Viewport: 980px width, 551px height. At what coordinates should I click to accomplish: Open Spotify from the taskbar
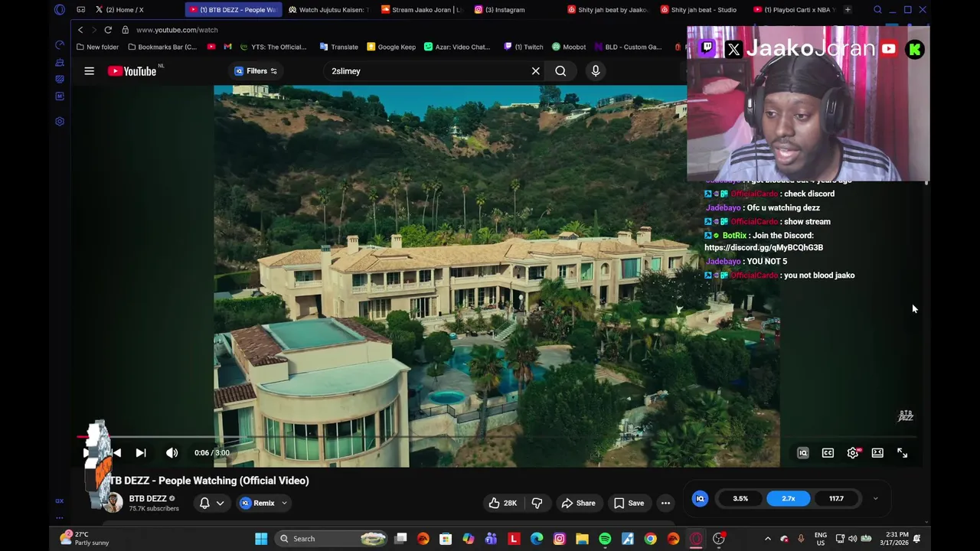tap(605, 539)
